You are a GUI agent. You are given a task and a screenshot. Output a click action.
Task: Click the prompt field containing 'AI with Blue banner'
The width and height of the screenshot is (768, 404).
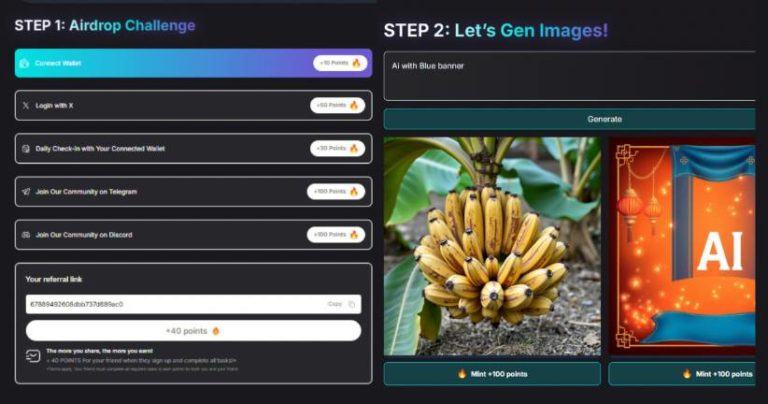[569, 76]
